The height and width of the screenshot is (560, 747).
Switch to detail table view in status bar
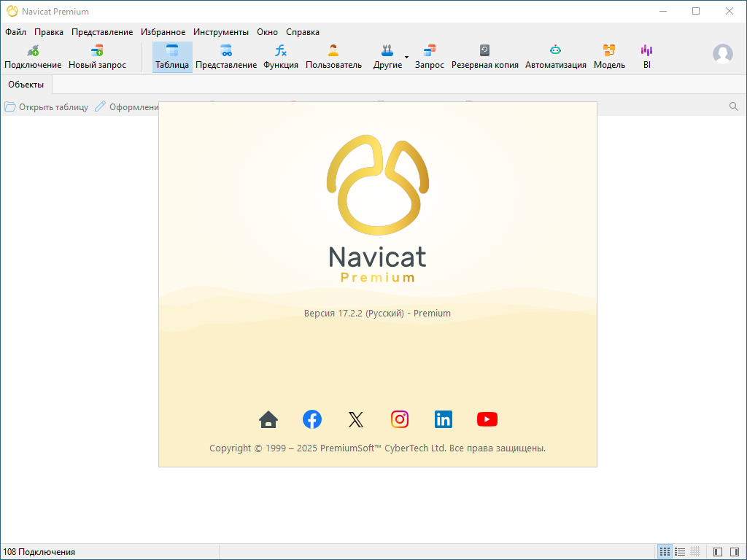[x=695, y=552]
